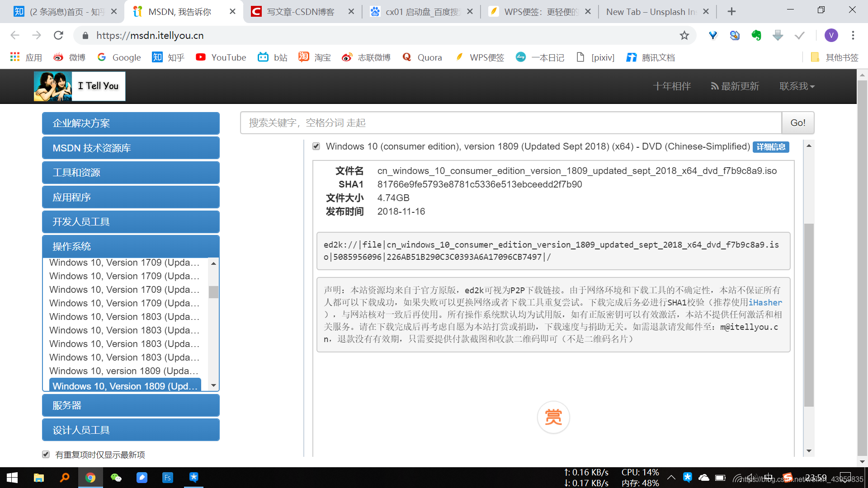Open the Windows Start menu
868x488 pixels.
tap(12, 478)
